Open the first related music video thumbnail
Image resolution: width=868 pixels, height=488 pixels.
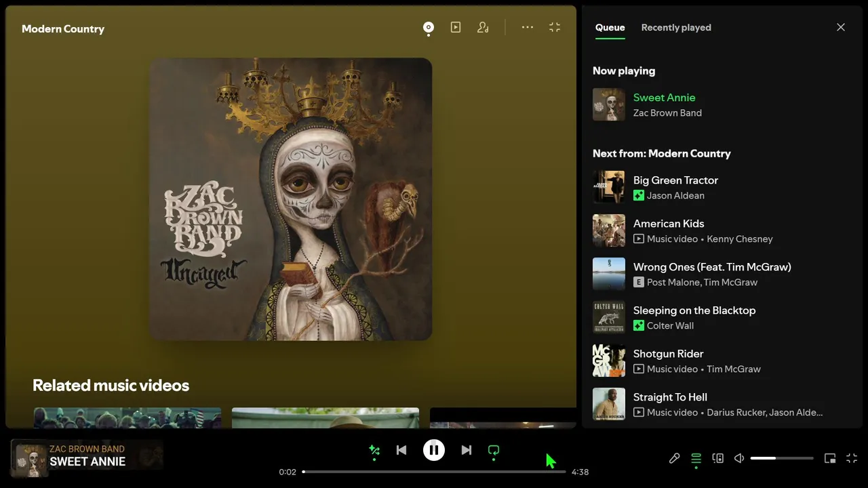(127, 418)
